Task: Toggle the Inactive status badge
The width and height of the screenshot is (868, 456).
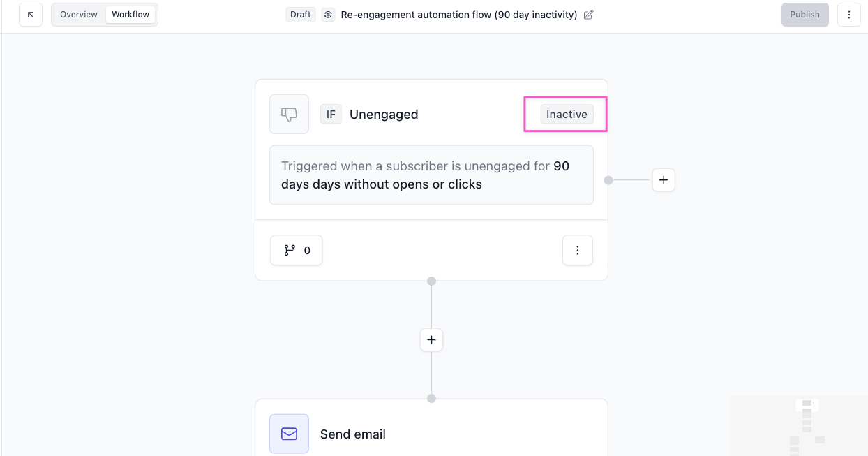Action: tap(567, 115)
